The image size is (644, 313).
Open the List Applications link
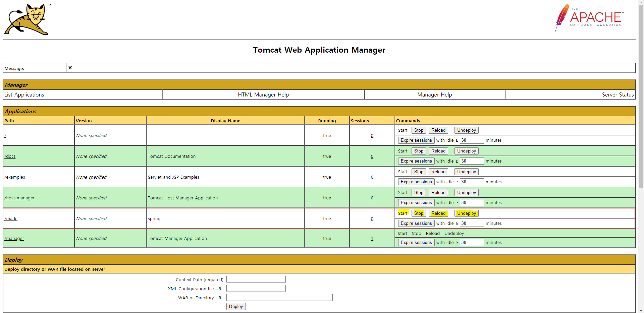pos(24,95)
